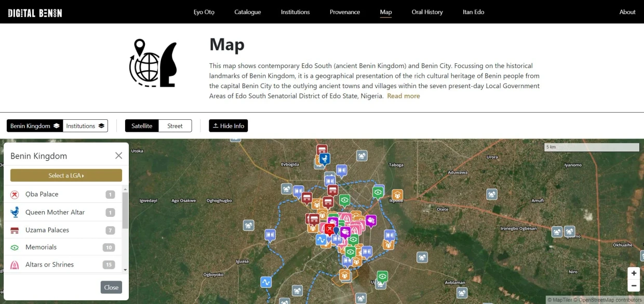The image size is (644, 304).
Task: Click the gray marker directly above Ironegbo Ogbesan label
Action: (557, 231)
